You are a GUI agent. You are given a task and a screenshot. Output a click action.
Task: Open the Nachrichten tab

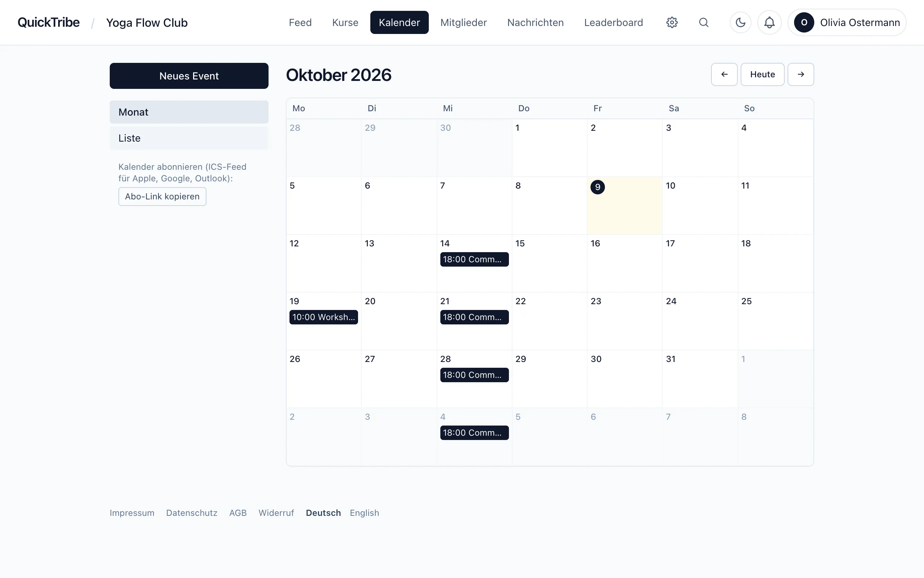[x=535, y=22]
